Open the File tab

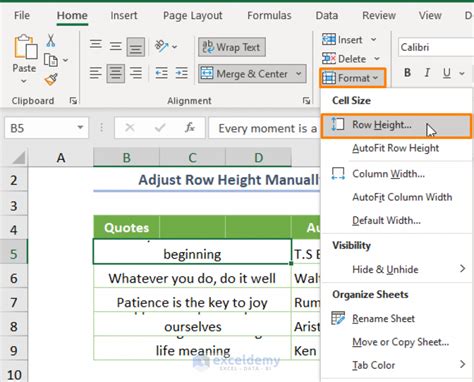pos(22,15)
